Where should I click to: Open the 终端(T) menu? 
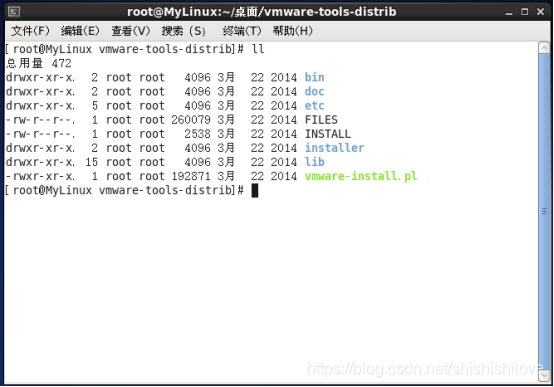click(x=242, y=31)
